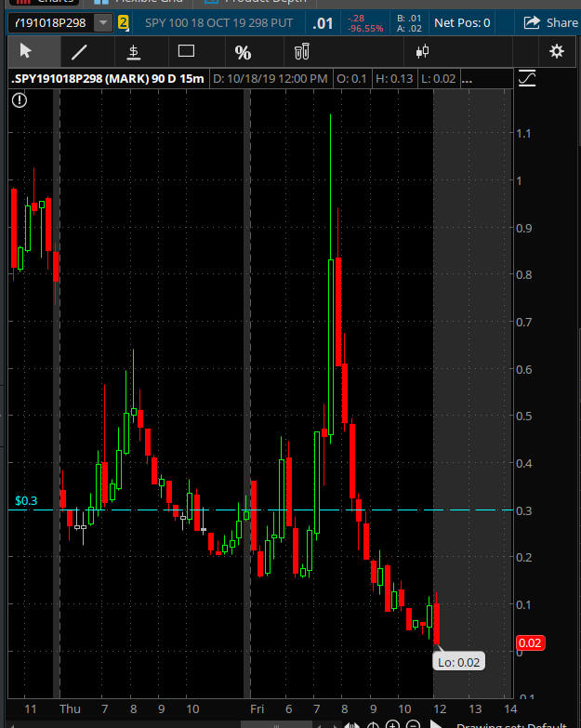Click the -.28 net change value
The width and height of the screenshot is (581, 728).
coord(356,18)
